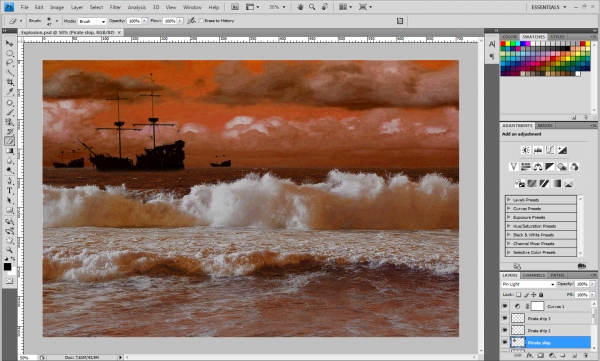Viewport: 600px width, 361px height.
Task: Open the ESSENTIALS workspace dropdown
Action: pyautogui.click(x=548, y=7)
